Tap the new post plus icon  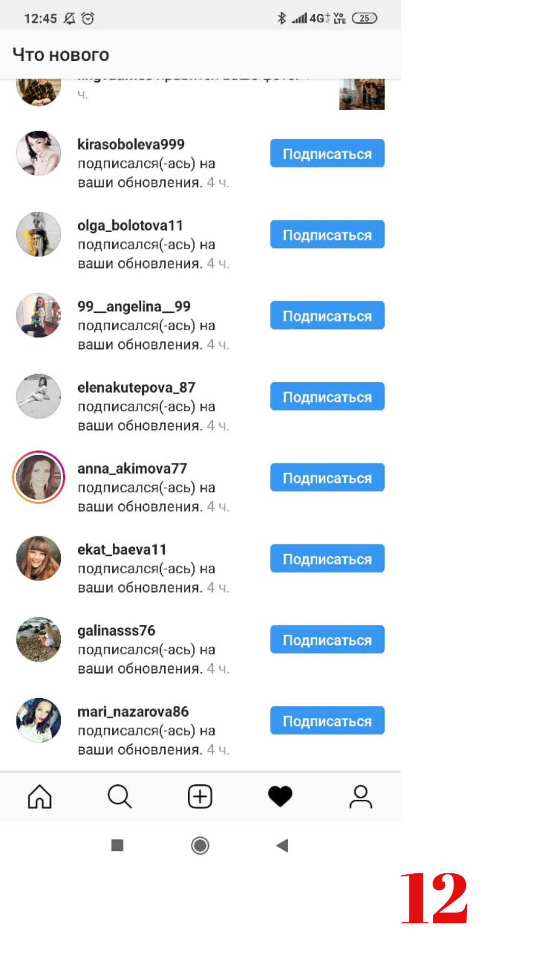pos(200,796)
